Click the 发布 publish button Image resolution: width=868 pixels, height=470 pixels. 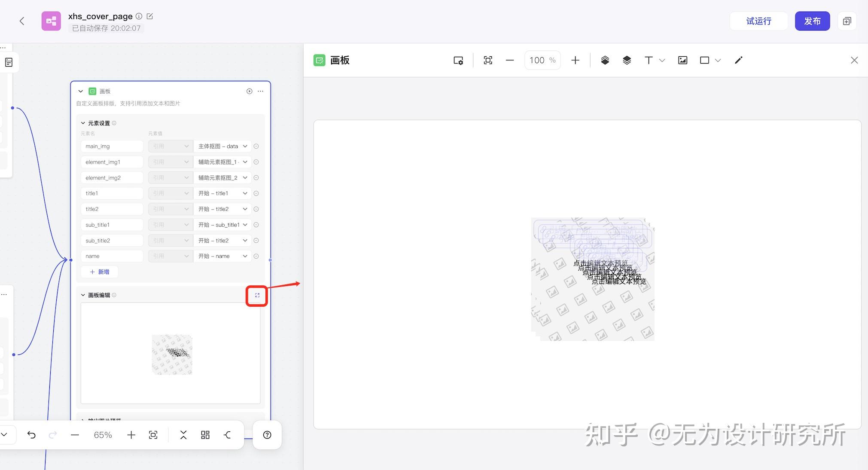pyautogui.click(x=812, y=21)
